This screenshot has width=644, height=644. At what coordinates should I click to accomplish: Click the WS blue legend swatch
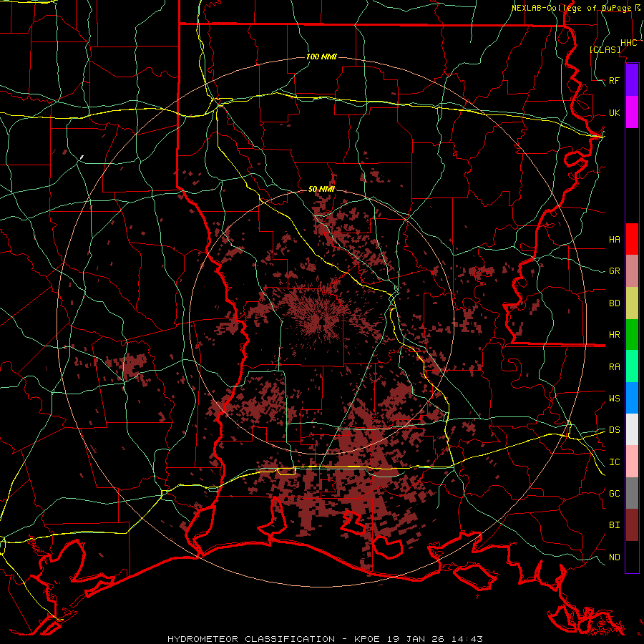632,398
